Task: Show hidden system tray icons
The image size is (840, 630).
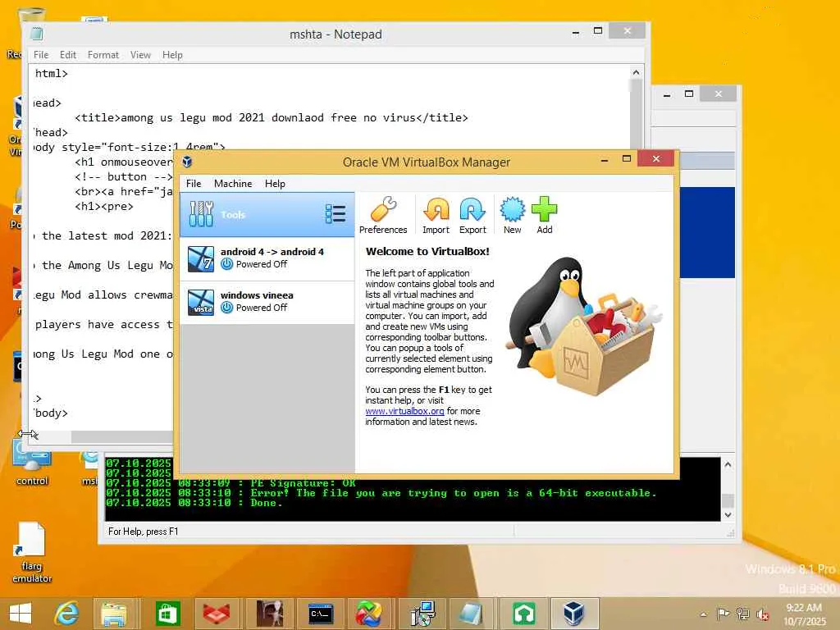Action: coord(703,614)
